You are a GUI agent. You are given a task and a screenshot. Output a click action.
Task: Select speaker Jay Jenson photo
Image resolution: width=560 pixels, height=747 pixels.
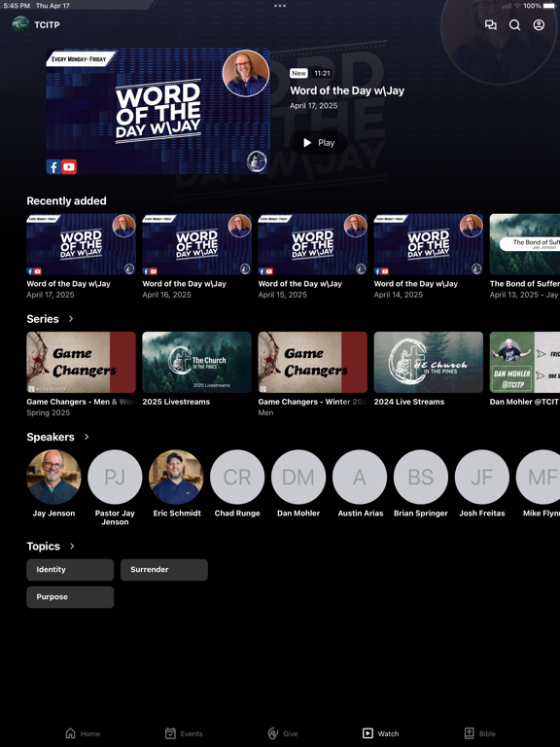(x=53, y=477)
